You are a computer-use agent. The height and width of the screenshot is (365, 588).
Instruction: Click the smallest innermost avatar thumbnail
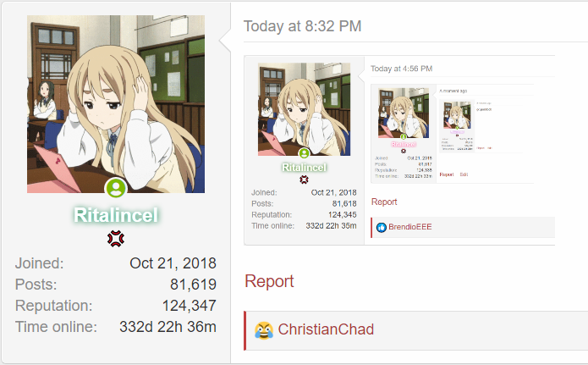pyautogui.click(x=457, y=115)
